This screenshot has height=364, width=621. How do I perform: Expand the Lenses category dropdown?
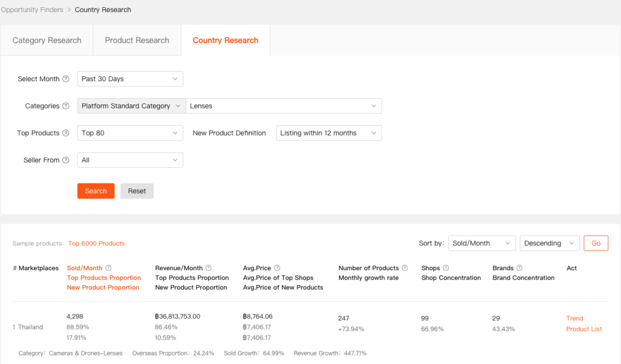[x=284, y=106]
